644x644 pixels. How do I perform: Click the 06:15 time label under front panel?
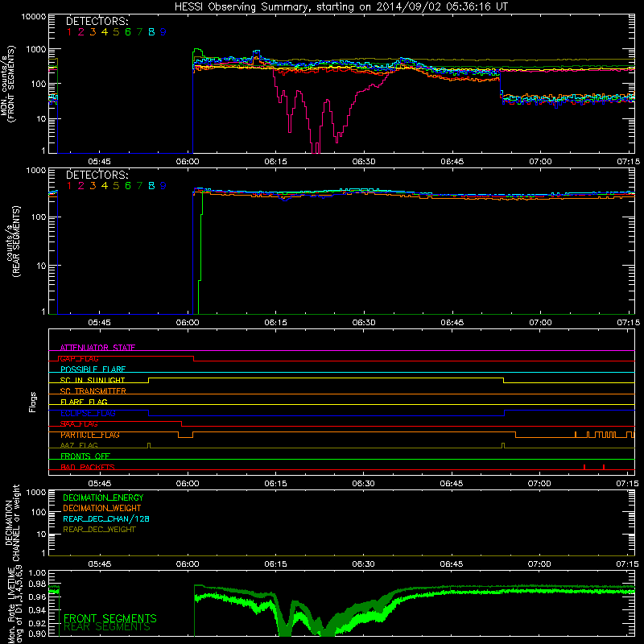275,162
